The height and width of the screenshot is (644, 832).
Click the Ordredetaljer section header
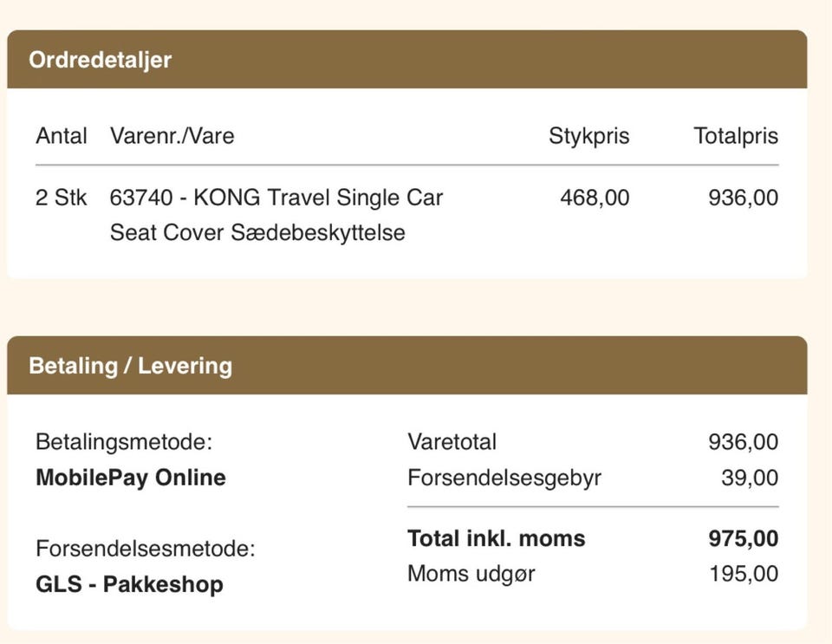(100, 60)
